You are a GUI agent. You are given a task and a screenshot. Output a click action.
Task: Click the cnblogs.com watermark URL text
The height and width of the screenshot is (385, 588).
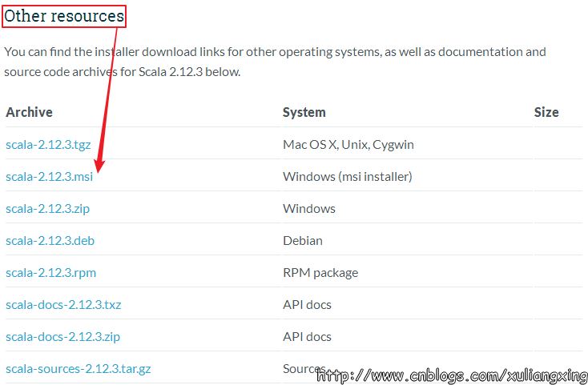(x=451, y=375)
